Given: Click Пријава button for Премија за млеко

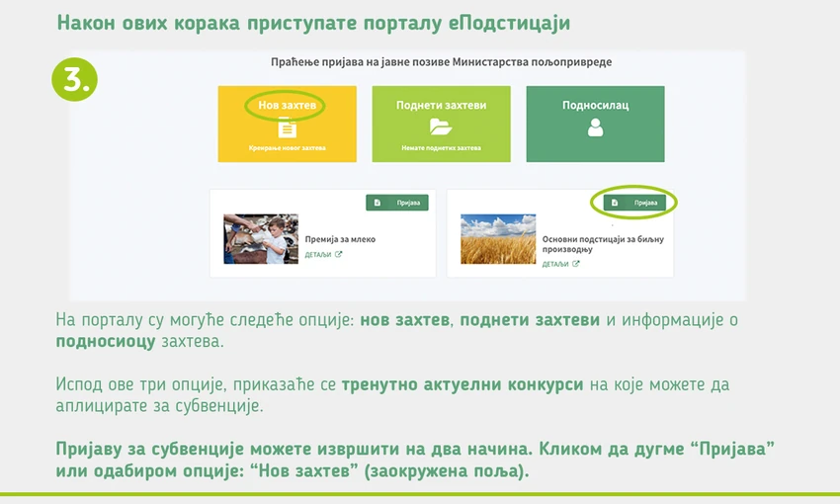Looking at the screenshot, I should (397, 203).
